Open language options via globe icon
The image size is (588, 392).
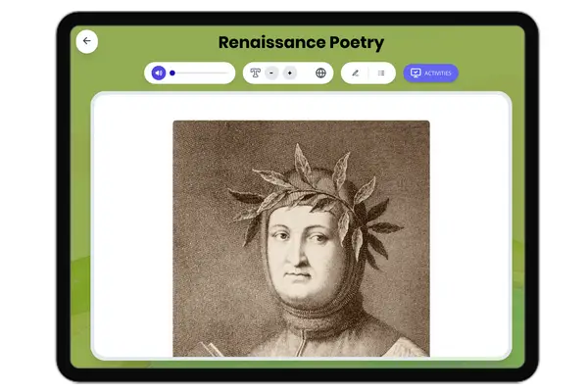(x=320, y=73)
